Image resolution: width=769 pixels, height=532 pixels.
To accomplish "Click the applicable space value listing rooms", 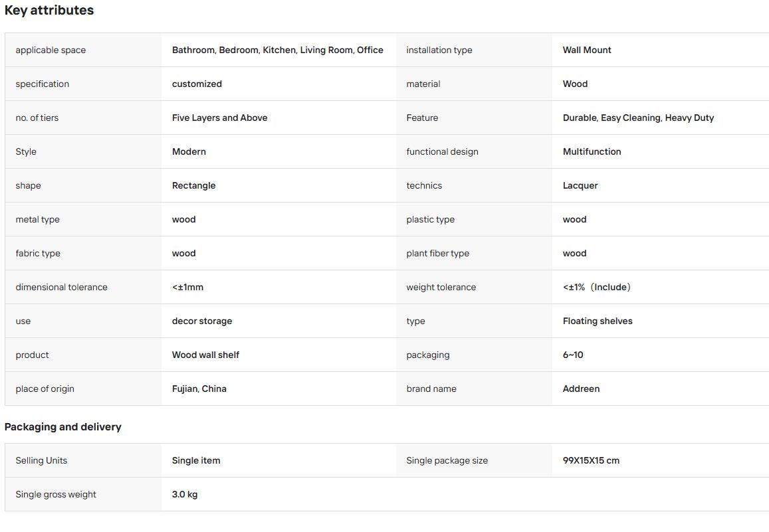I will pos(278,50).
